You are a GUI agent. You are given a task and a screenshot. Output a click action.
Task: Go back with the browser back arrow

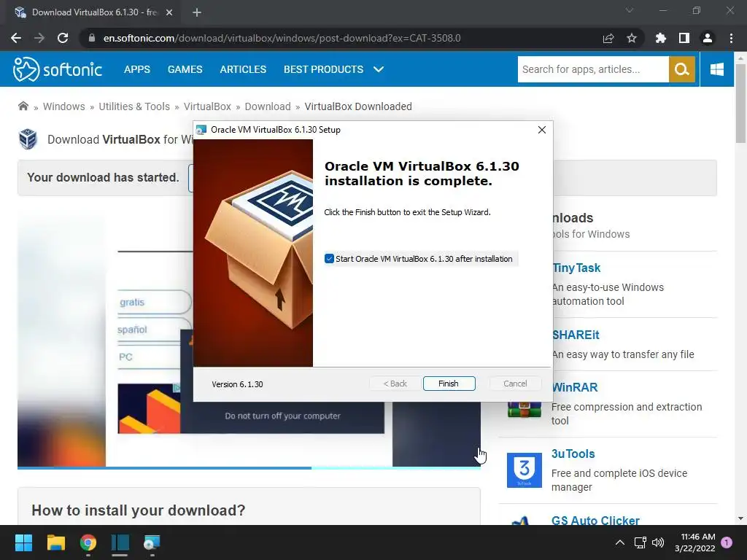(16, 38)
